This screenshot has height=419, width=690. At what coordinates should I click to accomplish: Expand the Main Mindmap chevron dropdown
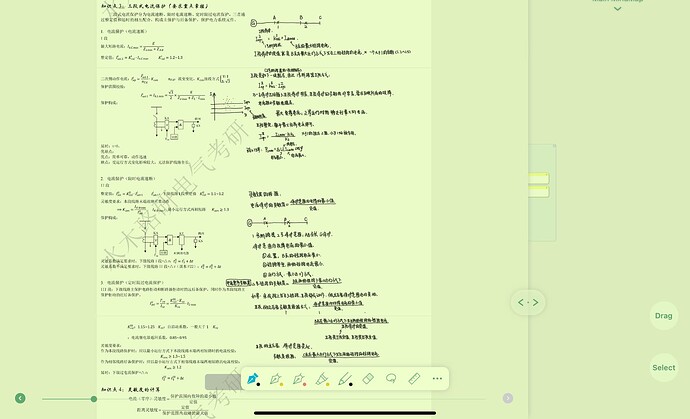617,8
